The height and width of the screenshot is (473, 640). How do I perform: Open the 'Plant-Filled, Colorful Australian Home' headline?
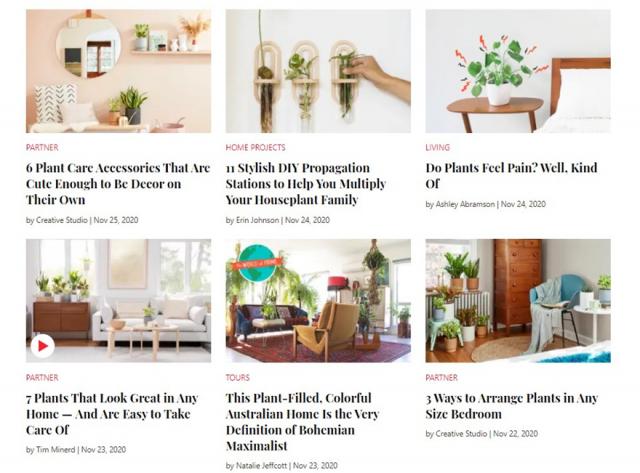[x=302, y=422]
